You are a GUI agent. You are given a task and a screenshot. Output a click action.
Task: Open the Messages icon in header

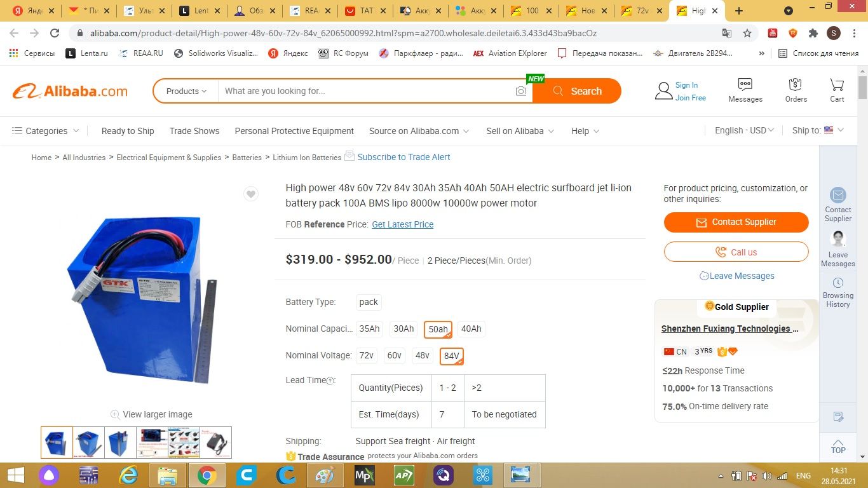pos(745,90)
